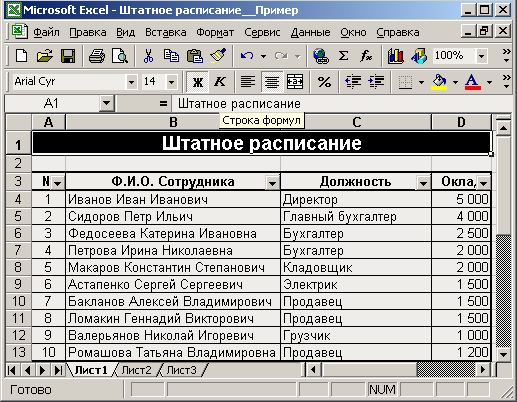The width and height of the screenshot is (517, 402).
Task: Open Print Preview with the magnifier page icon
Action: pos(120,56)
